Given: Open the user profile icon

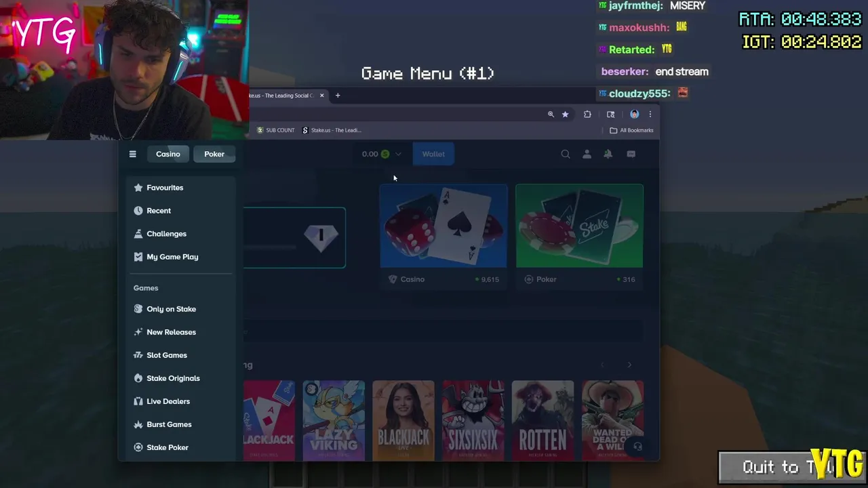Looking at the screenshot, I should pos(587,155).
